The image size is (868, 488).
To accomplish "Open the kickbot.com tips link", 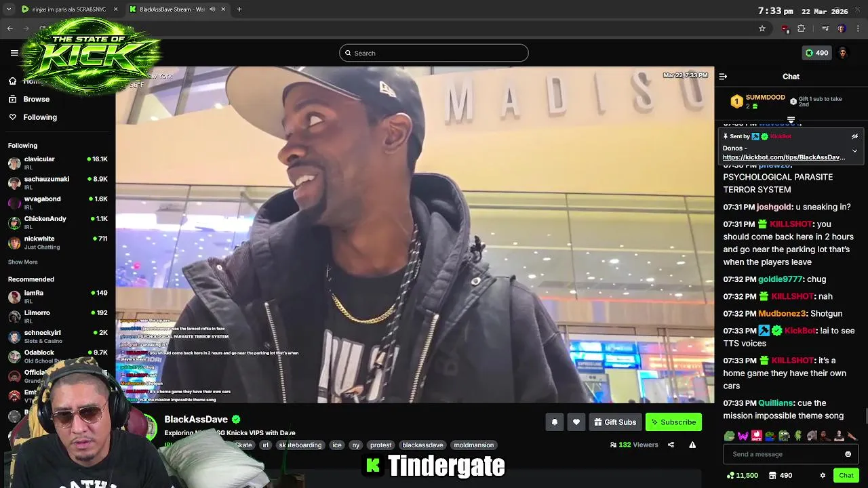I will pyautogui.click(x=784, y=157).
